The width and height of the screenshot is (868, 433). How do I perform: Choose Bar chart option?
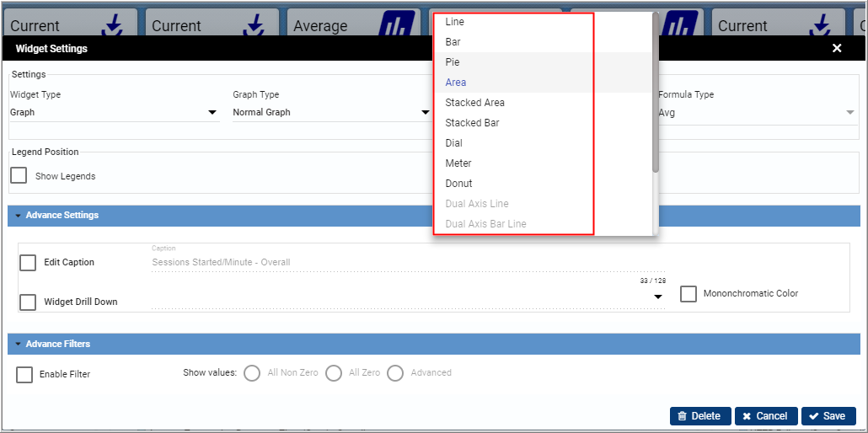click(453, 42)
